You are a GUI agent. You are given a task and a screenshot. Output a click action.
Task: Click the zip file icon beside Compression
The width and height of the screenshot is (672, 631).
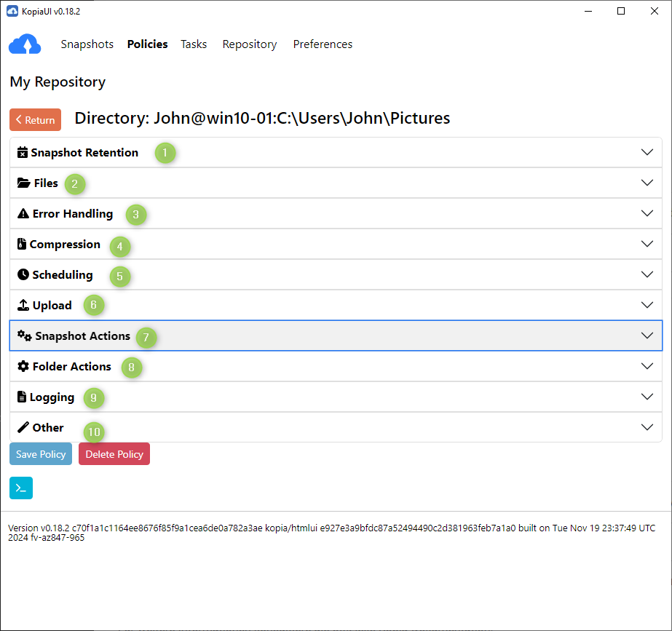click(21, 244)
